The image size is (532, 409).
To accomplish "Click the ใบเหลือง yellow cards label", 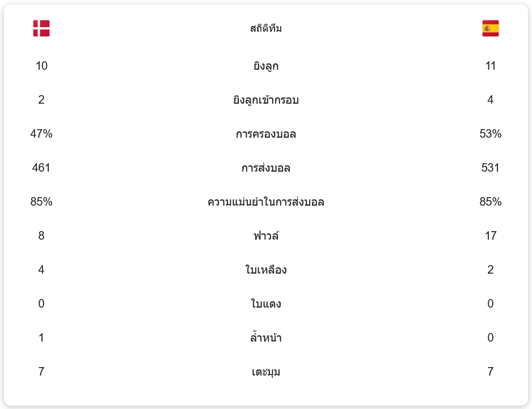I will click(266, 270).
